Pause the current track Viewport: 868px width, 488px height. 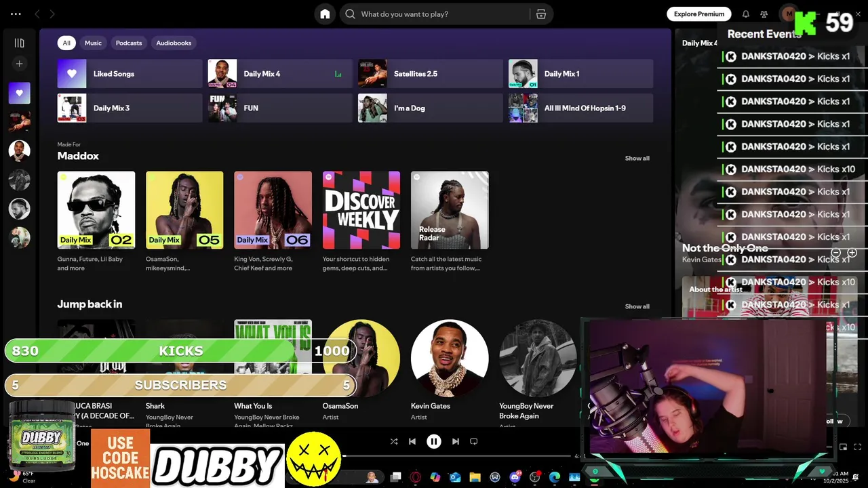point(434,441)
